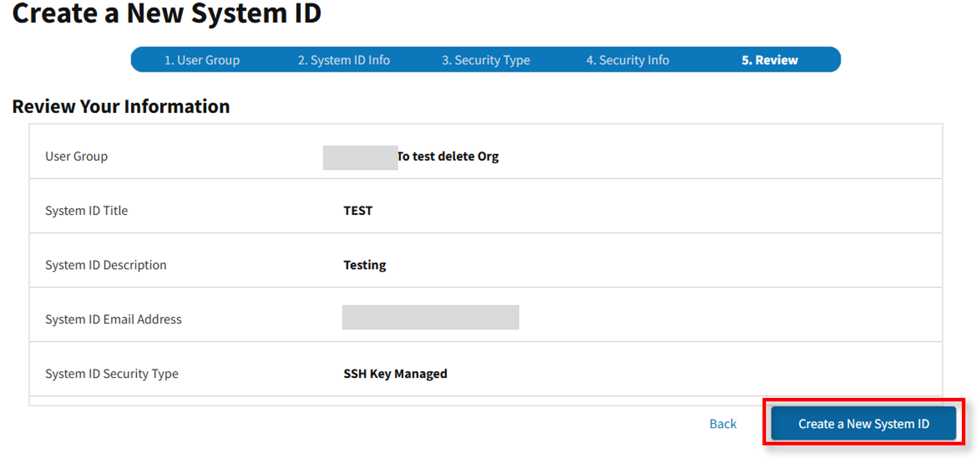This screenshot has height=460, width=980.
Task: Click the Review step in progress bar
Action: click(770, 60)
